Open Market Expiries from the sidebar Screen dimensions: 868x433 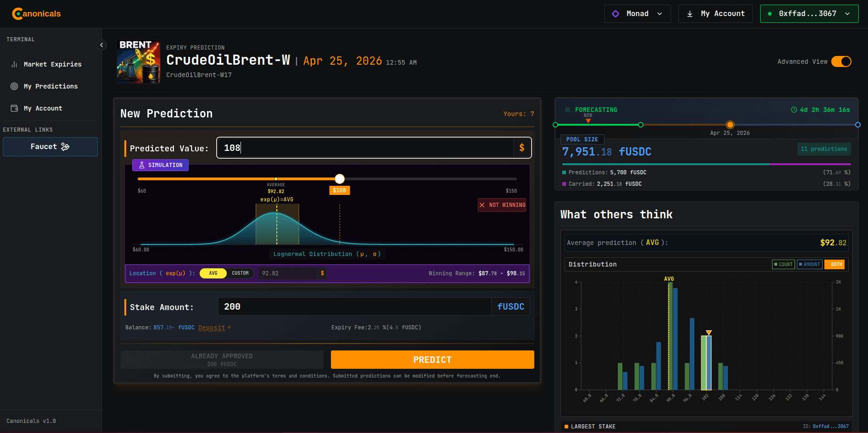[52, 64]
